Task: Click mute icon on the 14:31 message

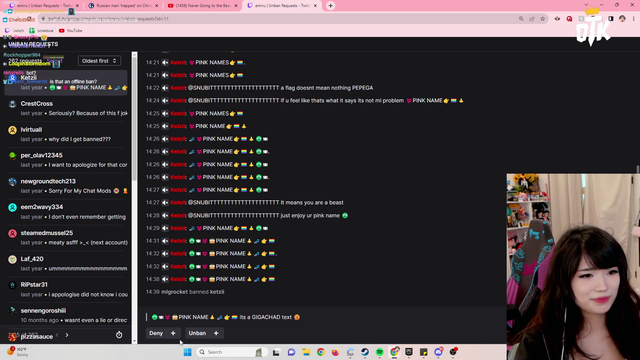Action: point(165,241)
